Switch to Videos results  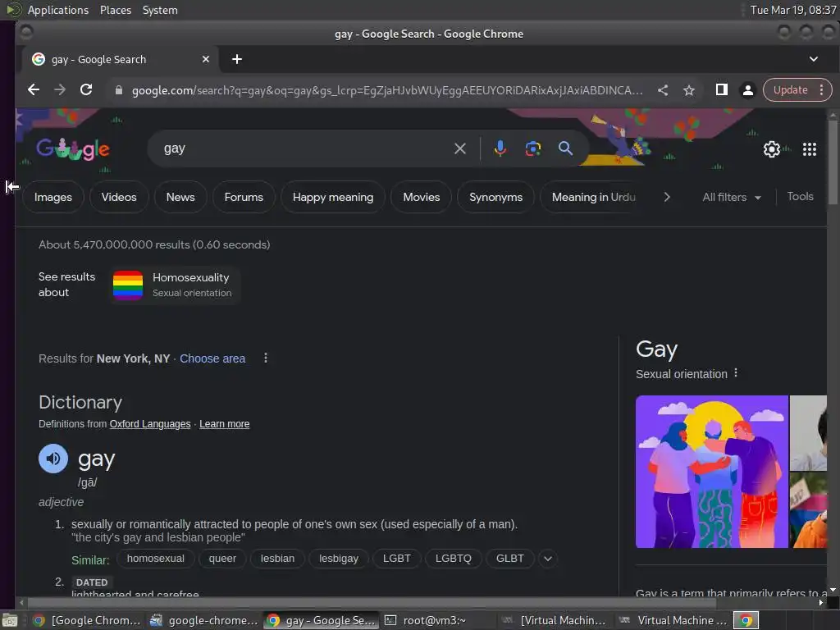(119, 197)
